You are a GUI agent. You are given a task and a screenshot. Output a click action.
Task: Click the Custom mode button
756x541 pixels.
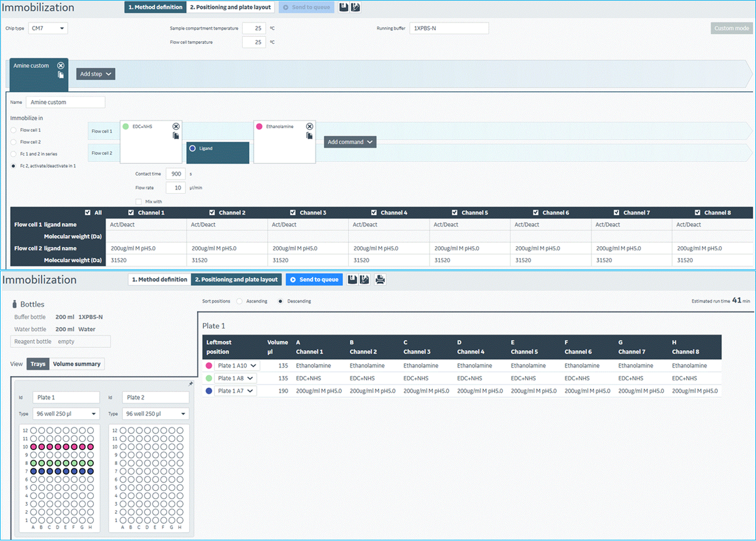pos(731,28)
